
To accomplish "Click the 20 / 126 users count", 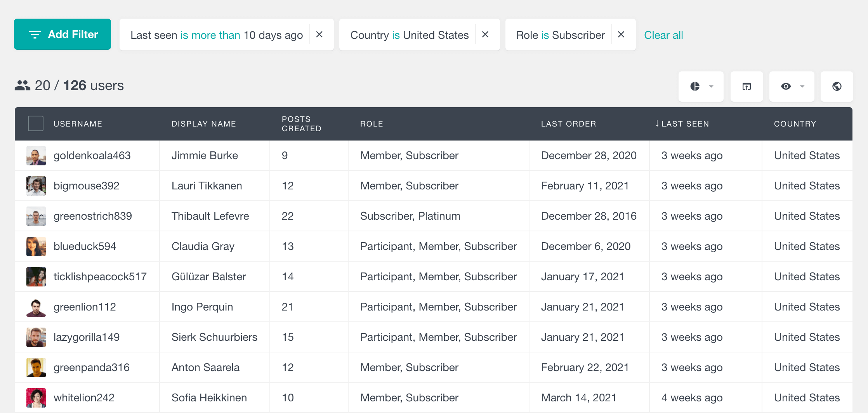I will click(79, 85).
